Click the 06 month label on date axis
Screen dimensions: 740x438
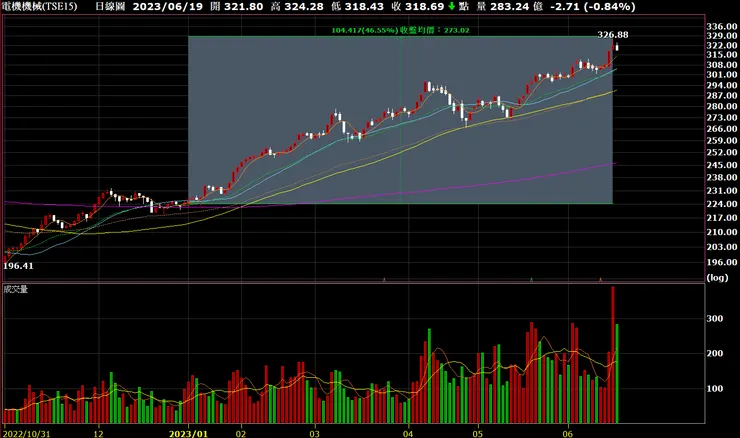coord(568,433)
